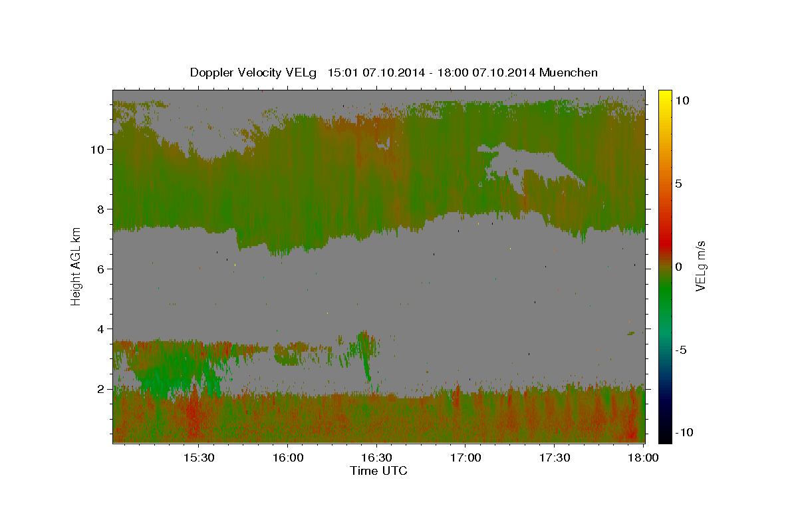Click the 'Height AGL km' axis label
This screenshot has width=798, height=532.
76,265
